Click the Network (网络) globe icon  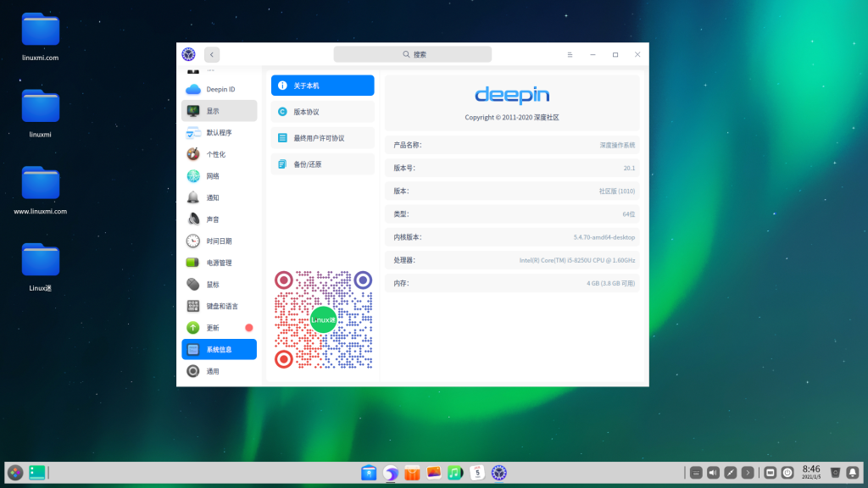[x=193, y=176]
